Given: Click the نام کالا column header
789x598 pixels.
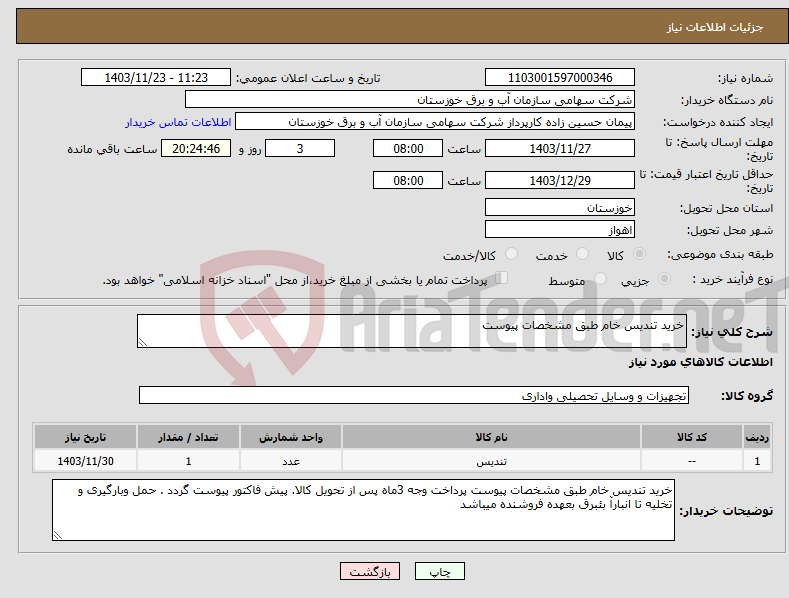Looking at the screenshot, I should tap(491, 437).
